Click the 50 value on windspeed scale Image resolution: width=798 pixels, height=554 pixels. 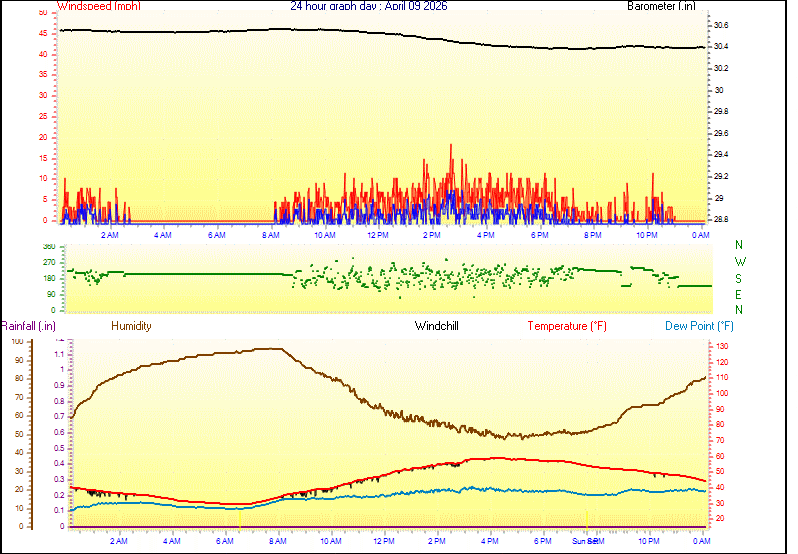pos(42,13)
